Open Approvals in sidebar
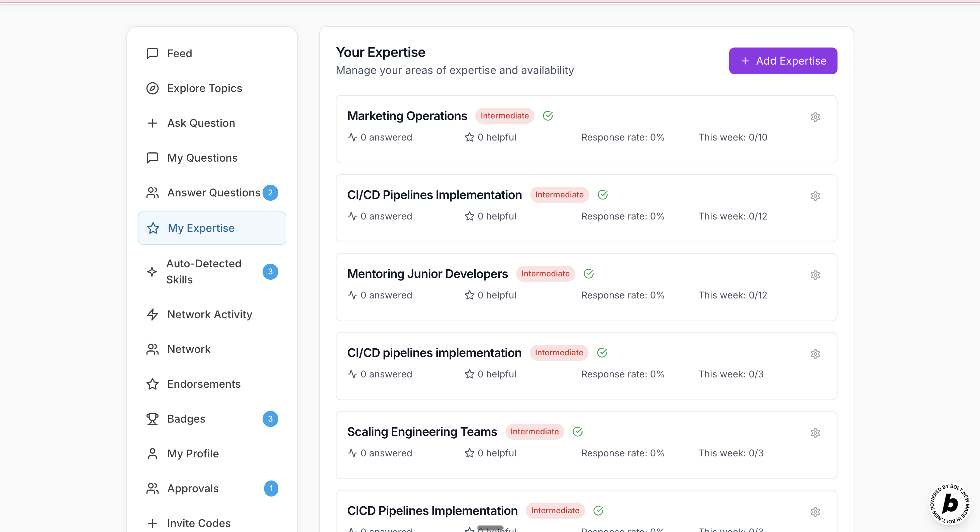Viewport: 980px width, 532px height. 193,488
